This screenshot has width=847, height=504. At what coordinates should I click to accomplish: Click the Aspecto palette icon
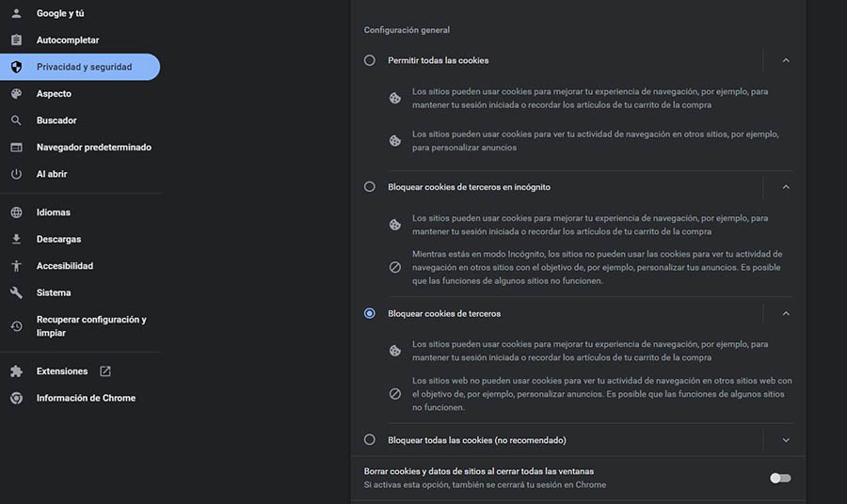[x=16, y=94]
